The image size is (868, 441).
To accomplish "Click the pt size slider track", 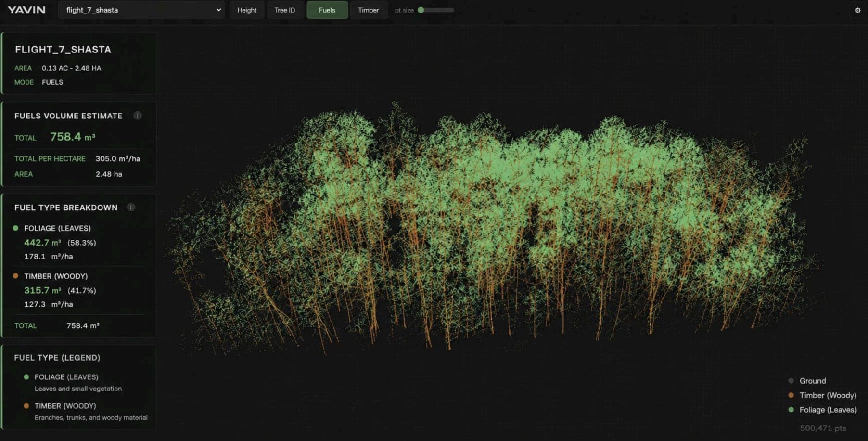I will (x=436, y=10).
